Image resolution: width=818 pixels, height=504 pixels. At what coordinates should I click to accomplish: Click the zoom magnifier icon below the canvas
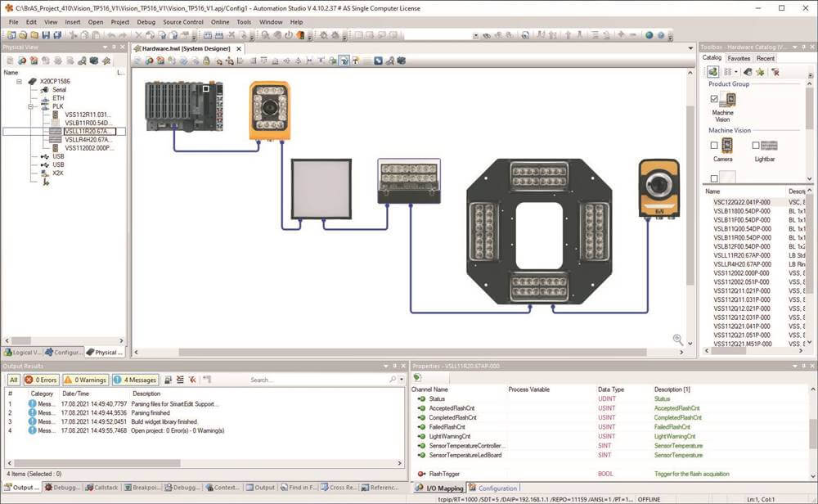coord(677,339)
